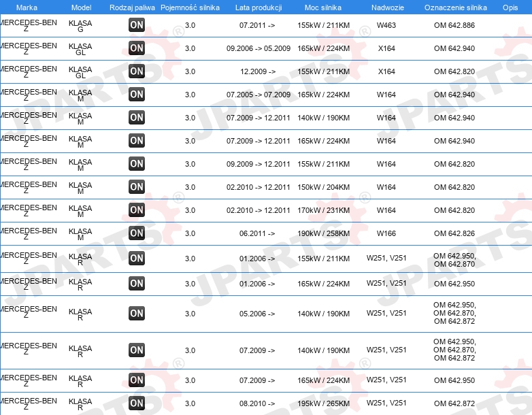
Task: Select production date 08.2010 ->
Action: tap(257, 403)
